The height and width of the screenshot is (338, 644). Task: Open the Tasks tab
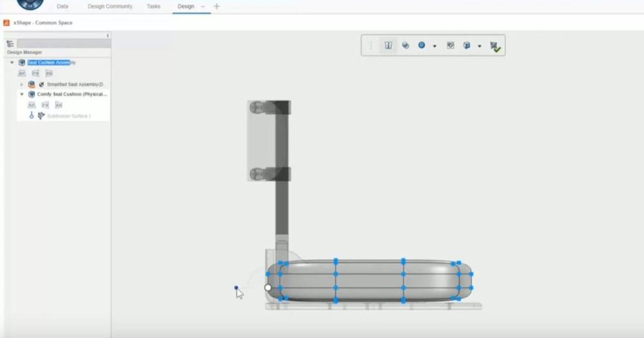pos(153,6)
